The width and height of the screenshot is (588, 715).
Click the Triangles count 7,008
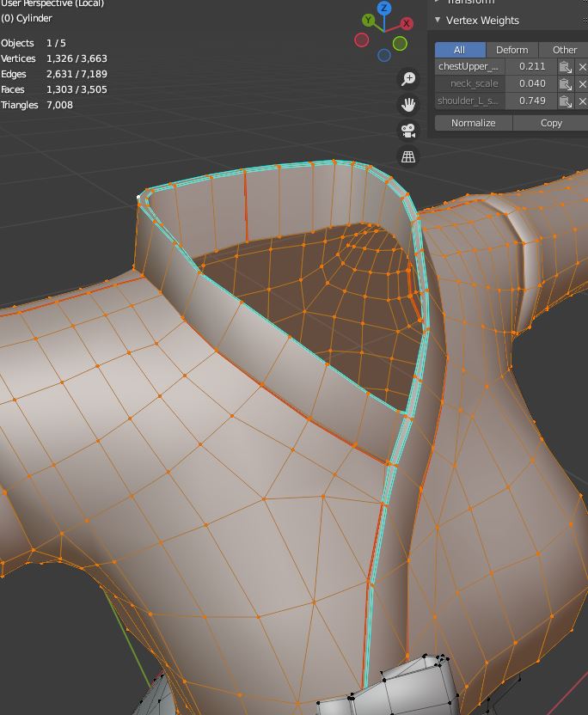[x=59, y=105]
